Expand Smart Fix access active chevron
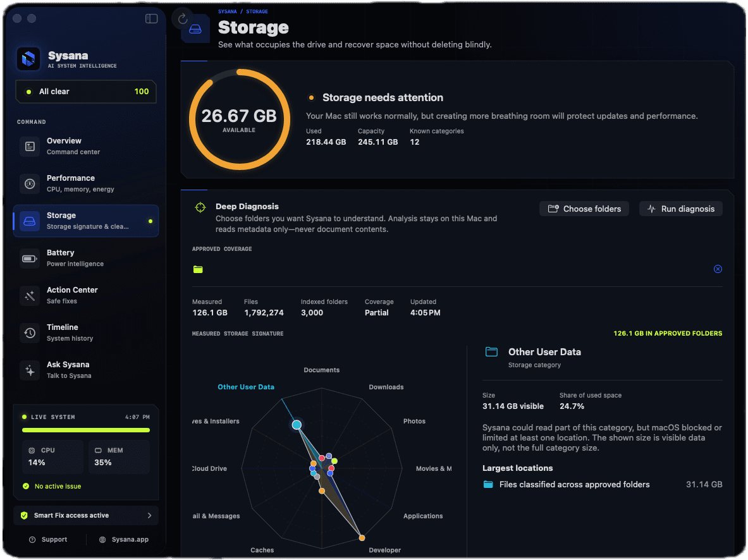 [149, 516]
